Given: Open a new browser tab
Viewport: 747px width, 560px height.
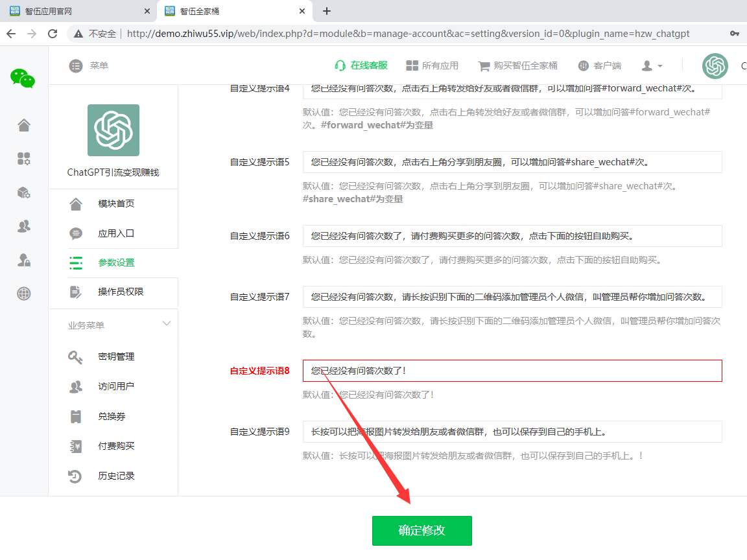Looking at the screenshot, I should 326,11.
